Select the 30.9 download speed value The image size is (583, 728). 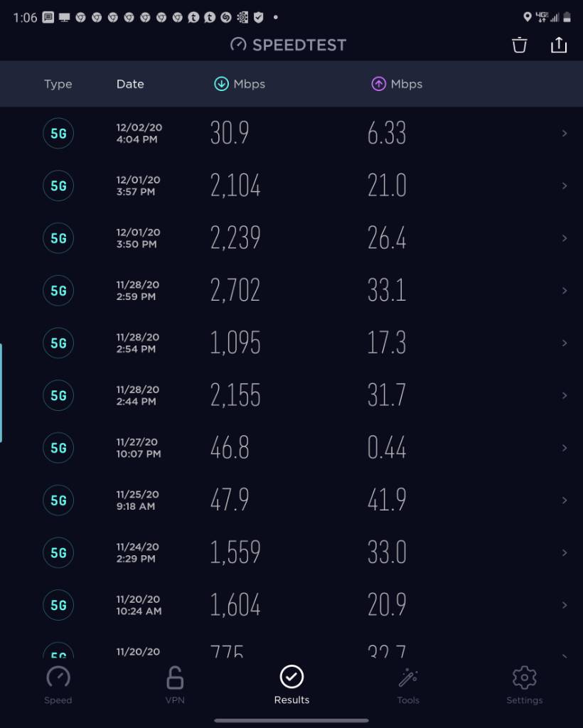pyautogui.click(x=230, y=133)
